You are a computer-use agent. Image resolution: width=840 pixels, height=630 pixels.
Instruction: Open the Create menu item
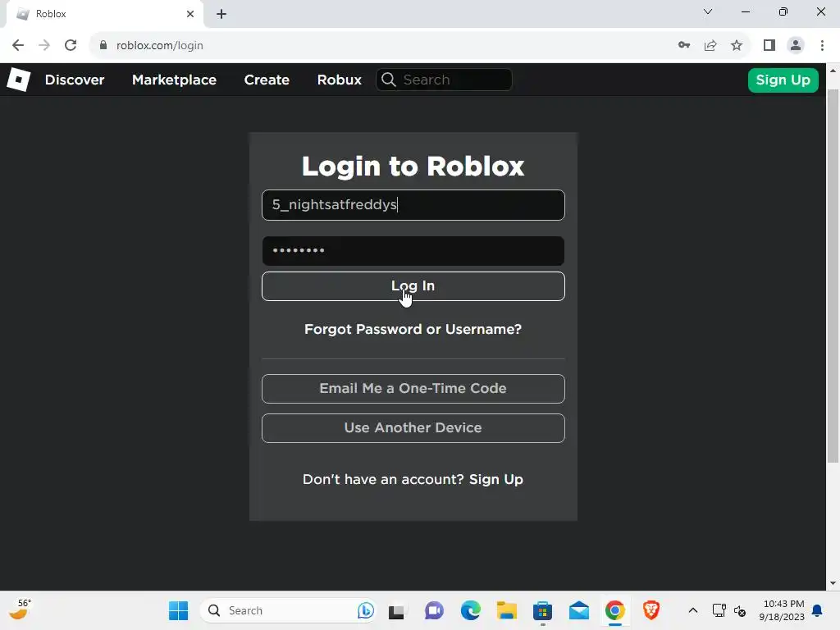tap(267, 80)
